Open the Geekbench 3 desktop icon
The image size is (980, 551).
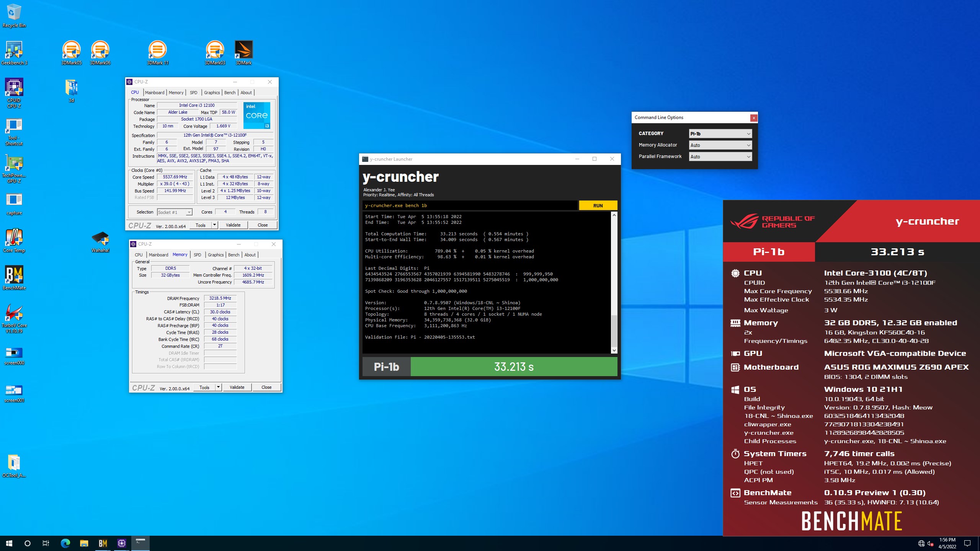pyautogui.click(x=14, y=53)
